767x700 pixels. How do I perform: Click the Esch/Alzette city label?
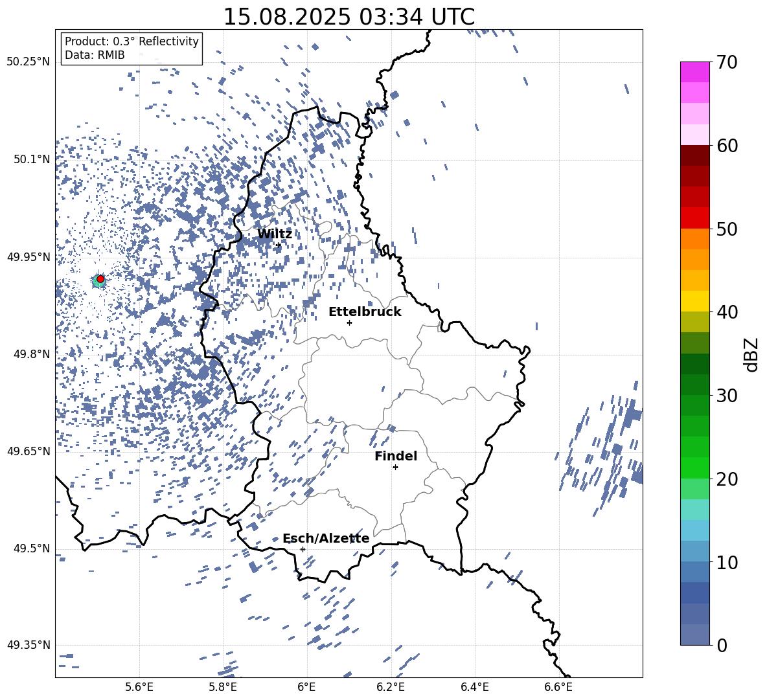click(326, 538)
